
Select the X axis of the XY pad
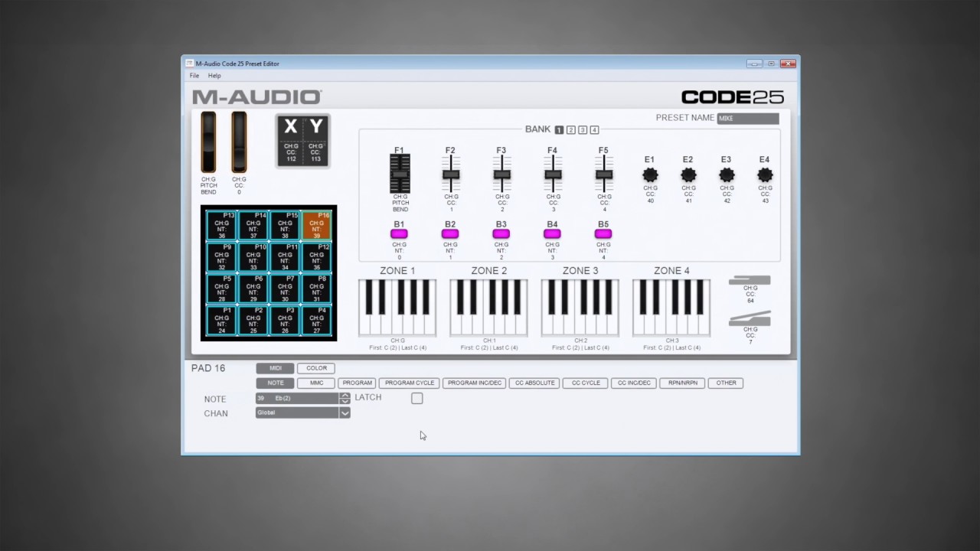tap(291, 140)
